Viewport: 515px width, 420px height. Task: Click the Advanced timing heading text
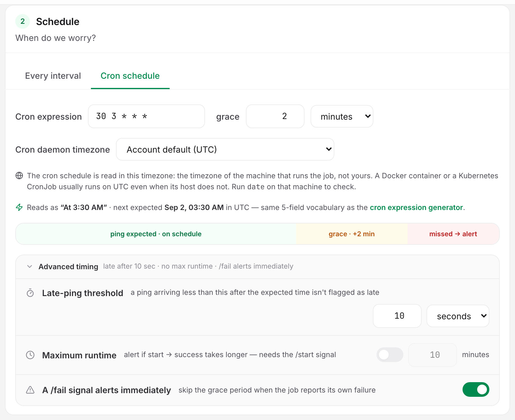(x=68, y=266)
